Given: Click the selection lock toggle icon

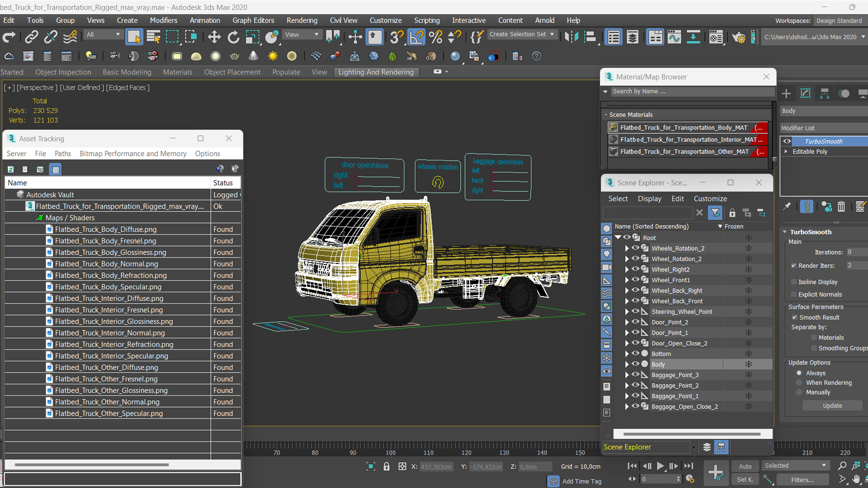Looking at the screenshot, I should tap(387, 466).
